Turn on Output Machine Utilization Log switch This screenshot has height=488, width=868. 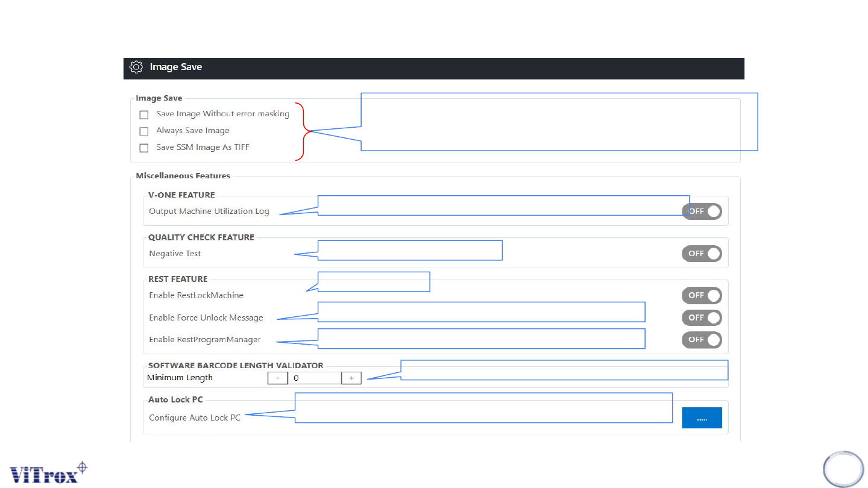point(702,211)
